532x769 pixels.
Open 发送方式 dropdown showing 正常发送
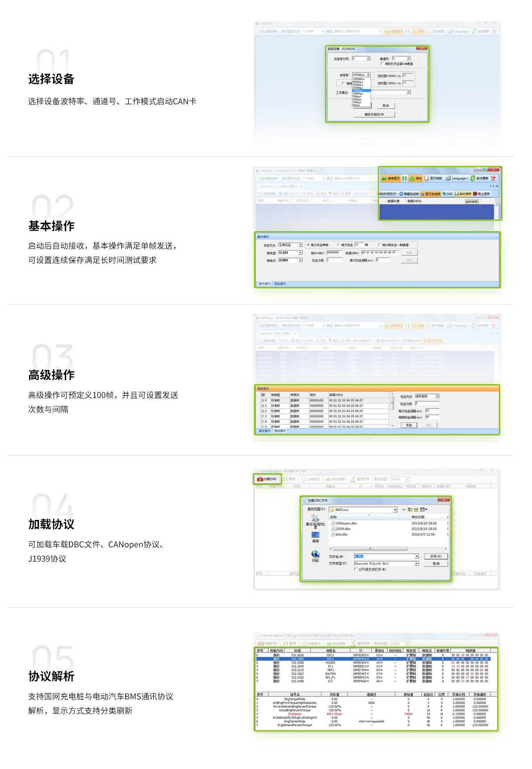[300, 245]
